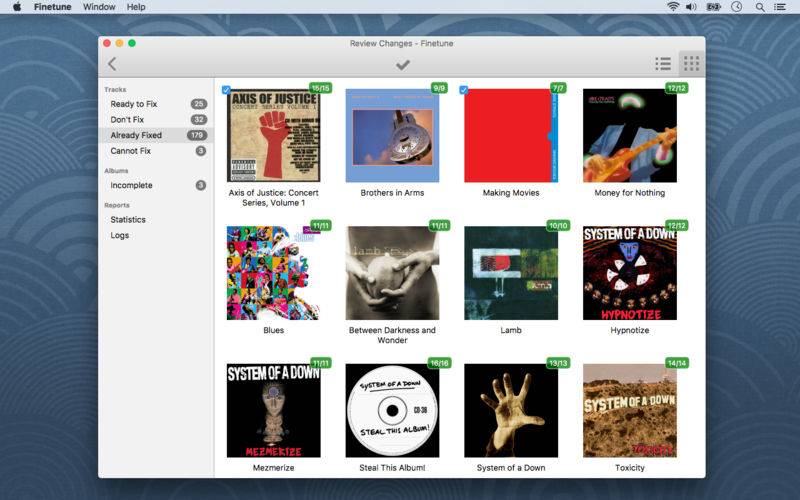Show Incomplete albums
Viewport: 800px width, 500px height.
156,185
